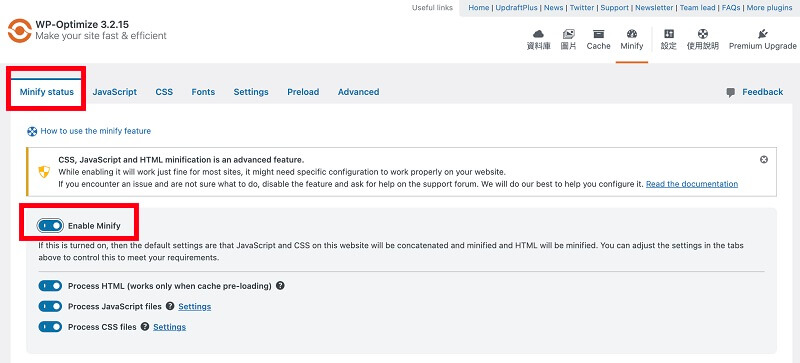The height and width of the screenshot is (363, 800).
Task: Click the Enable Minify label text
Action: coord(94,225)
